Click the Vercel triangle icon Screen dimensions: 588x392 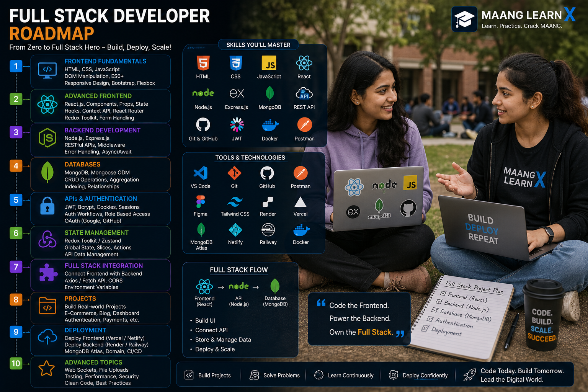tap(301, 202)
